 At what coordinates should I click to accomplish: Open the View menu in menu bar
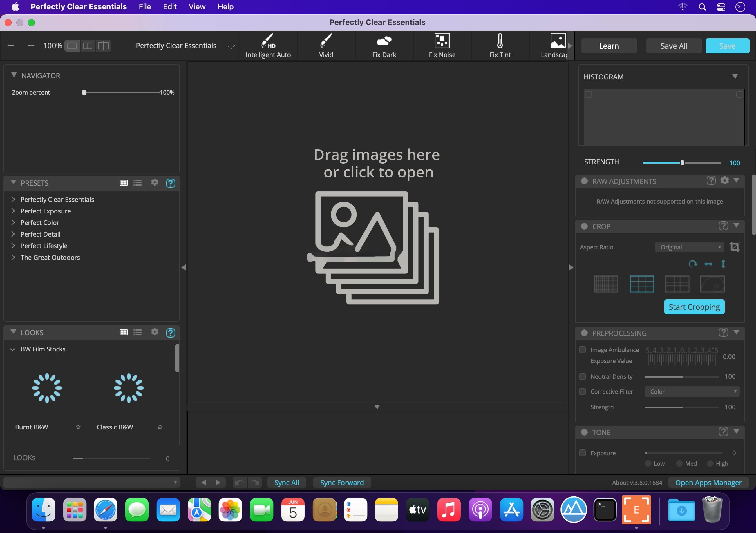point(197,6)
